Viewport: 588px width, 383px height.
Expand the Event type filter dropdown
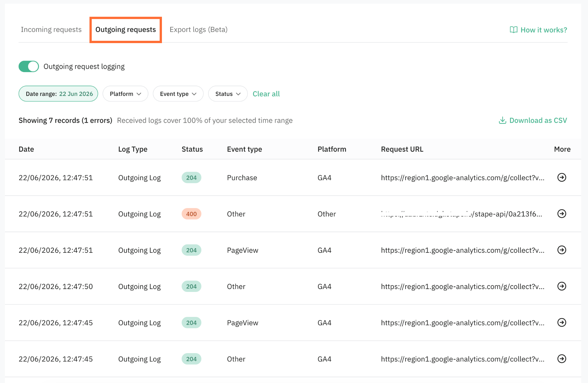point(178,94)
